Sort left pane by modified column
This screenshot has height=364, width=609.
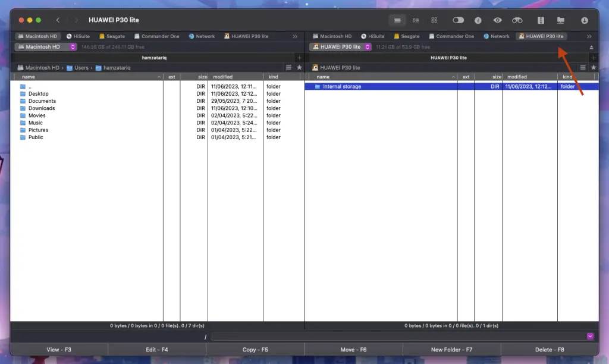point(236,77)
